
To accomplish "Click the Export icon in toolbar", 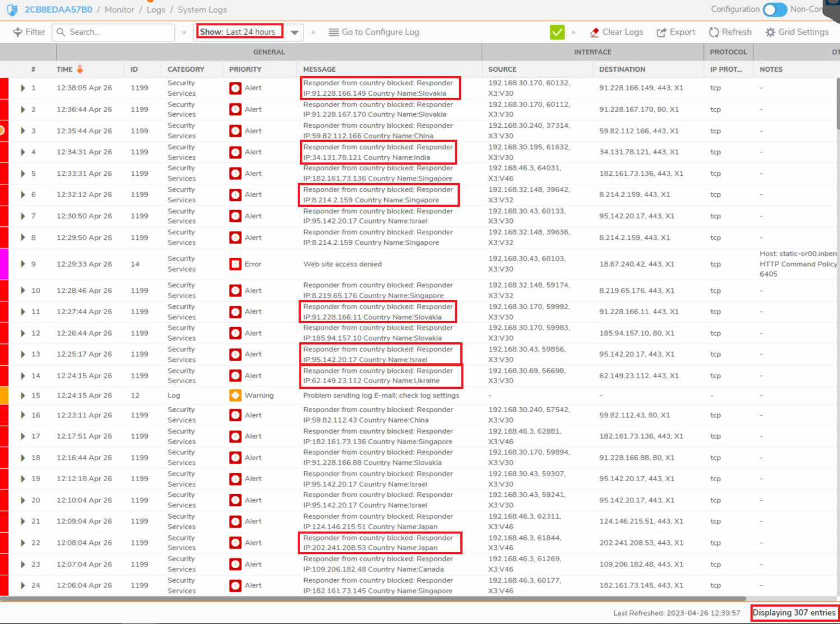I will 661,32.
